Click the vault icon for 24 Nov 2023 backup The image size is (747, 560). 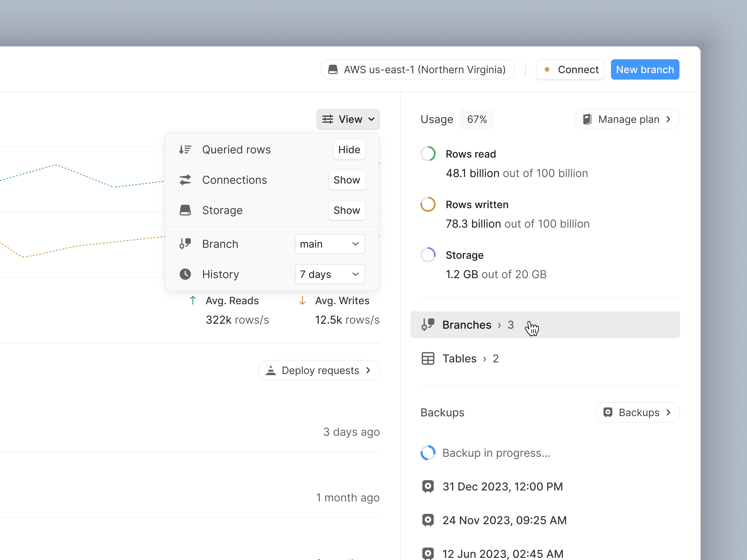[x=428, y=520]
